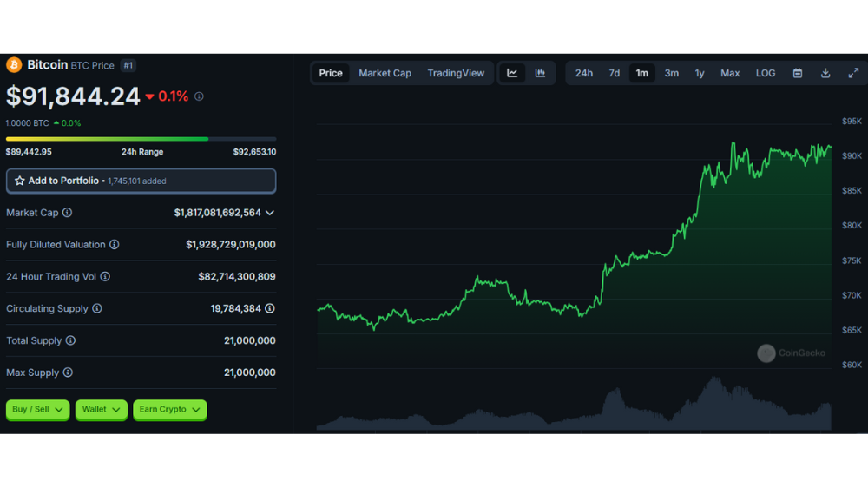Select the Market Cap chart tab
Image resolution: width=868 pixels, height=488 pixels.
coord(385,73)
